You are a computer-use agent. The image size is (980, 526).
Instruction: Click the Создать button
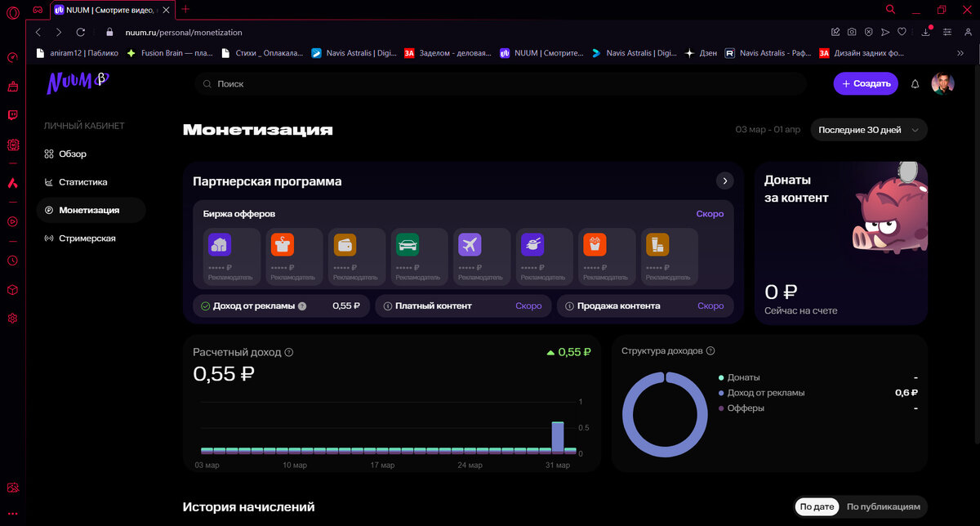[x=866, y=83]
